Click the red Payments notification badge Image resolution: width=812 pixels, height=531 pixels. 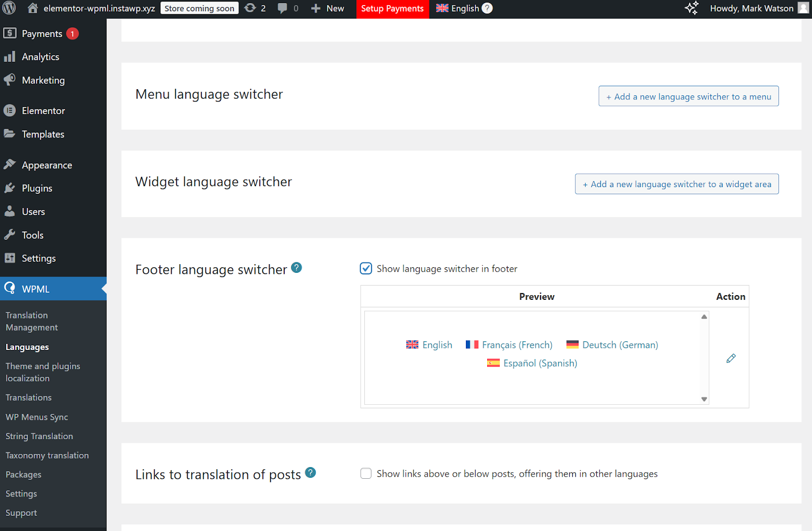click(x=73, y=33)
